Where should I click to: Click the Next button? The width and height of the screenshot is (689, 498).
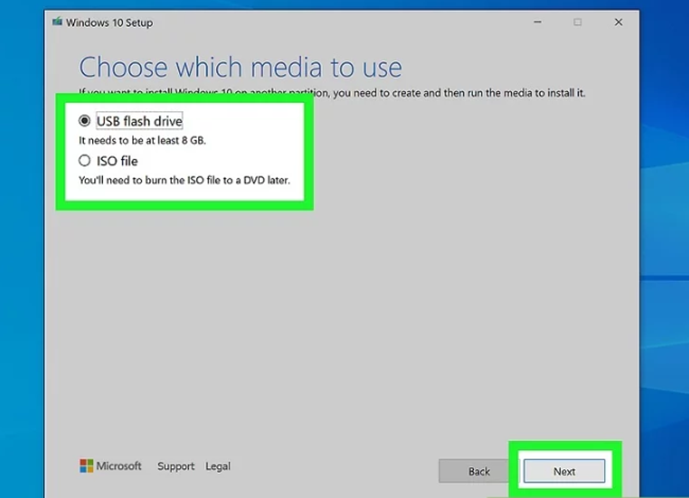click(564, 471)
